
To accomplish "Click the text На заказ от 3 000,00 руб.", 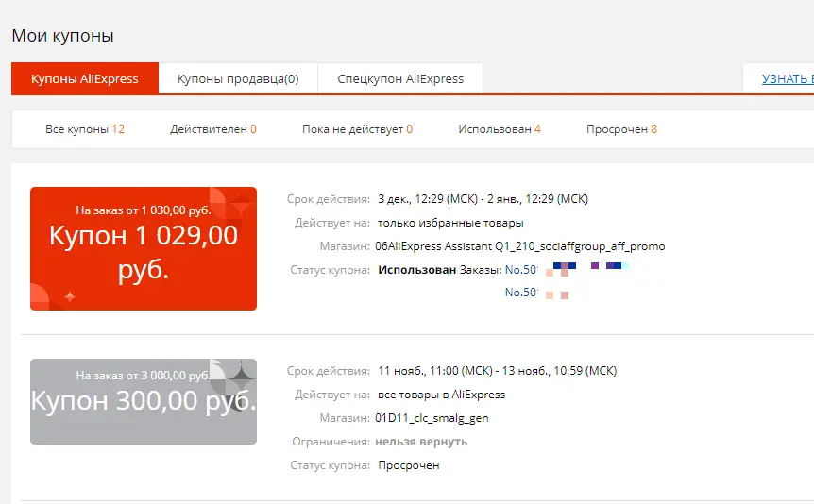I will (144, 376).
